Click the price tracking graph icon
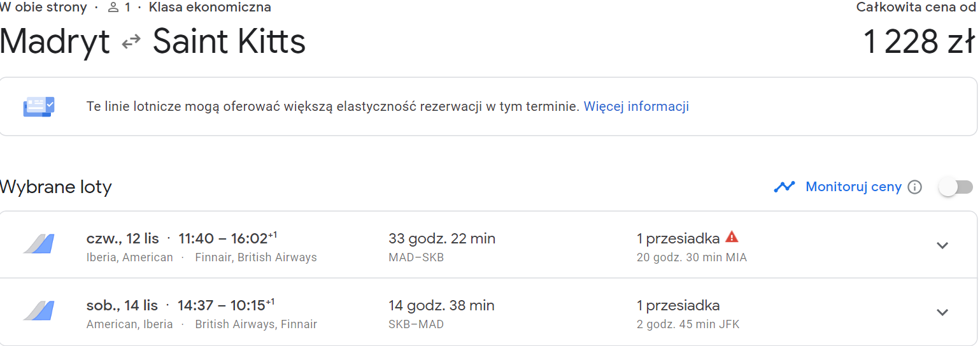Screen dimensions: 980x346 coord(784,187)
